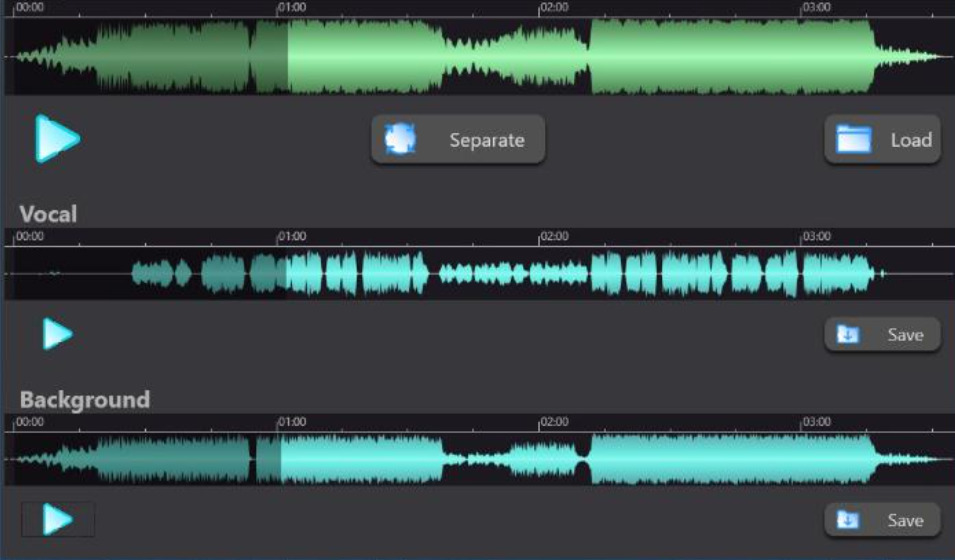Click the Vocal save download icon
This screenshot has height=560, width=955.
[848, 335]
